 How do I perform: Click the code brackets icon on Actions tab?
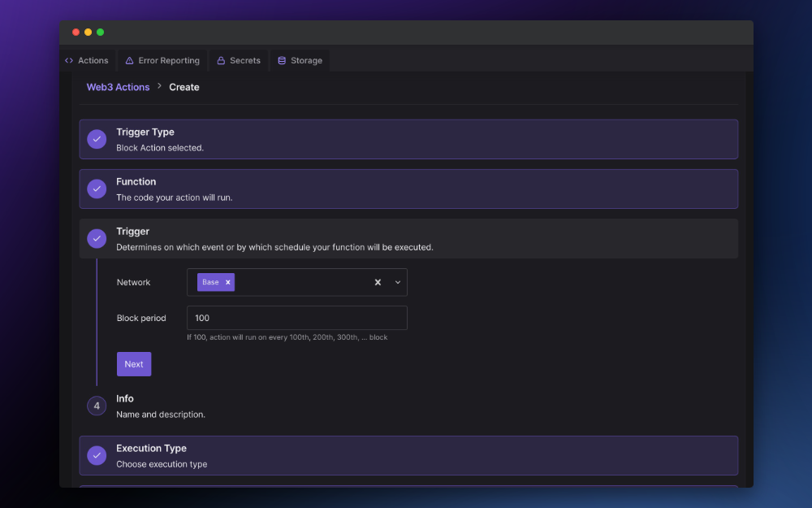pos(69,60)
